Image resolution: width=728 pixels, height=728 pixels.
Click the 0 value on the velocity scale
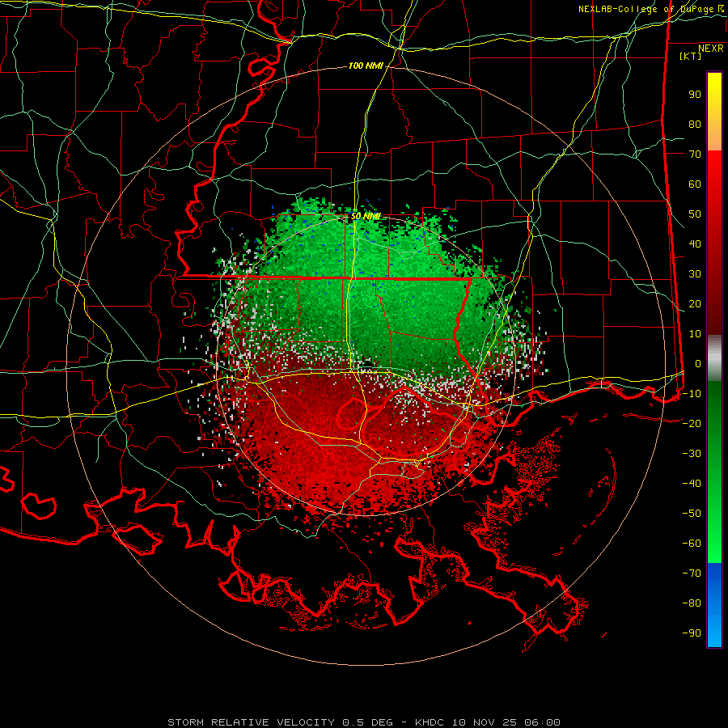(698, 364)
